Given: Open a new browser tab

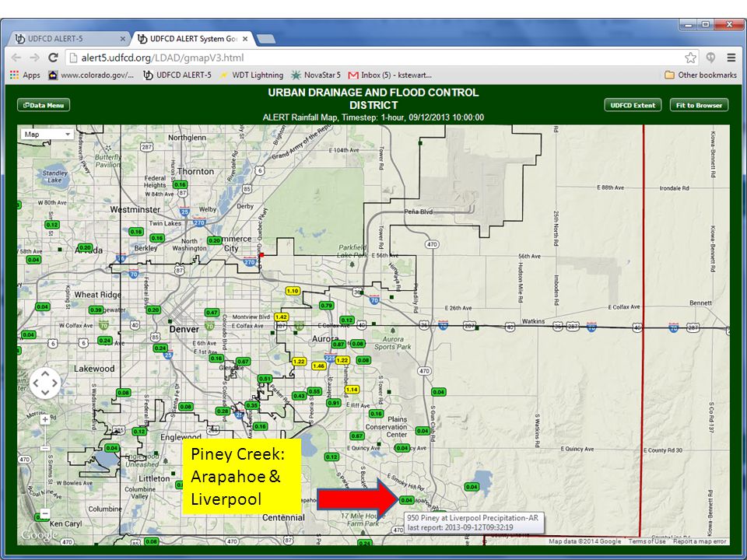Looking at the screenshot, I should (x=266, y=39).
